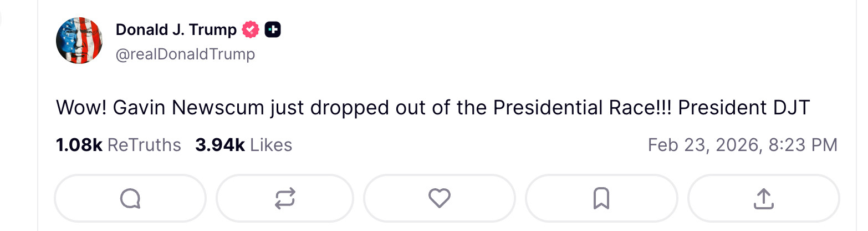Open the Feb 23, 2026 timestamp
This screenshot has height=231, width=868.
pos(742,145)
